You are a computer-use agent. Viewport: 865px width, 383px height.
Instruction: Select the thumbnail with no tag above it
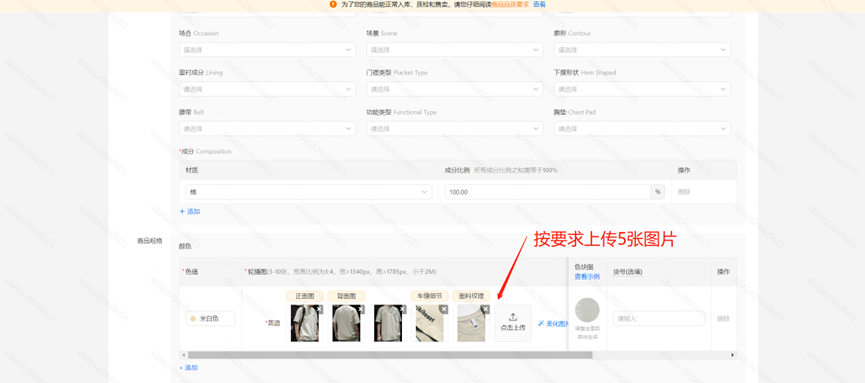coord(388,323)
